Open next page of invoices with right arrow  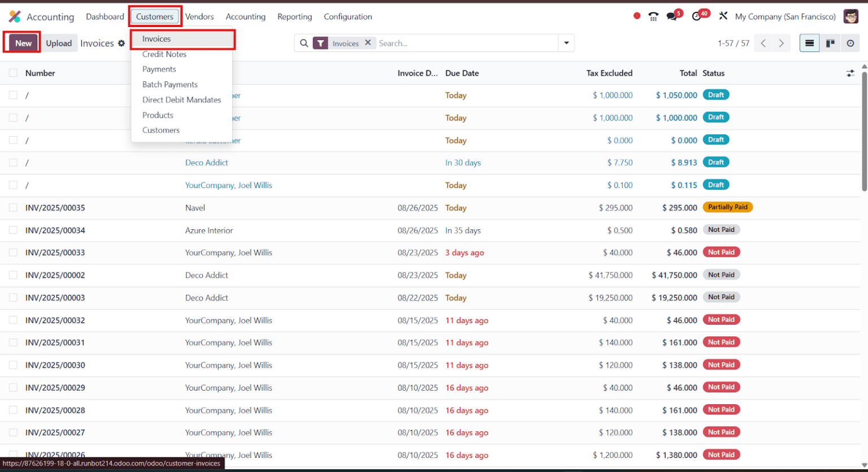(782, 43)
